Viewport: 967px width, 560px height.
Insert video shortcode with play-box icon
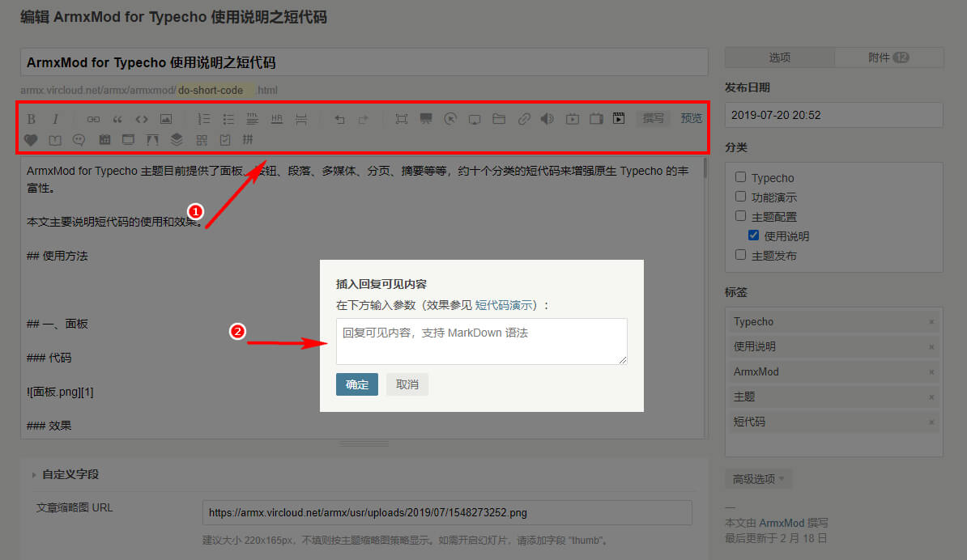click(573, 119)
